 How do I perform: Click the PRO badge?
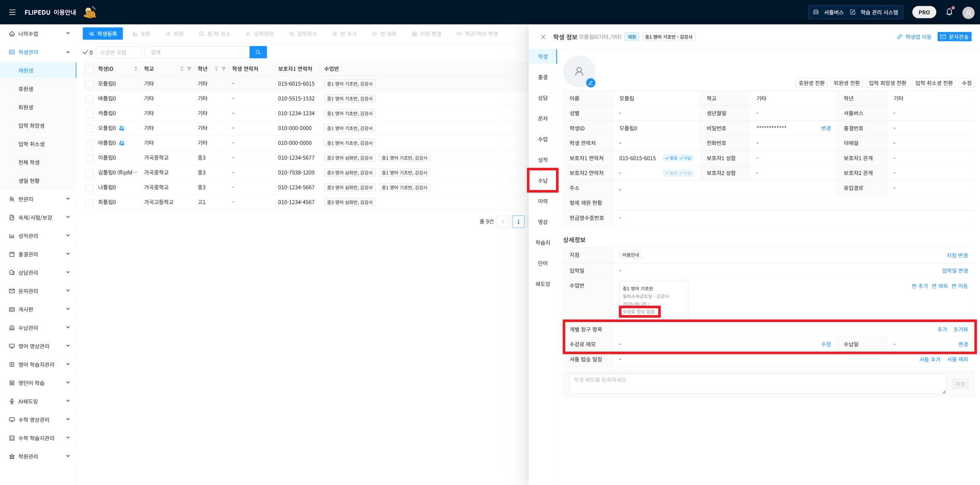point(924,12)
